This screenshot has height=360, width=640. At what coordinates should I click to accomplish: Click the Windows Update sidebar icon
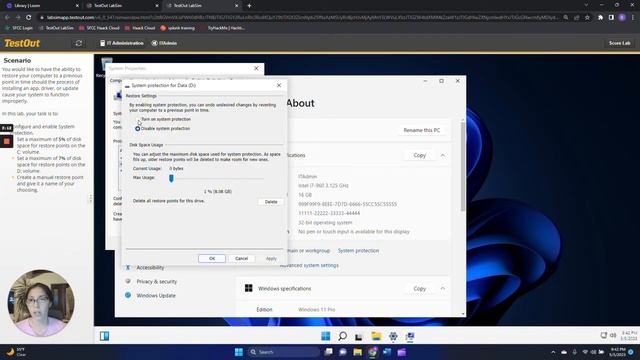[128, 295]
